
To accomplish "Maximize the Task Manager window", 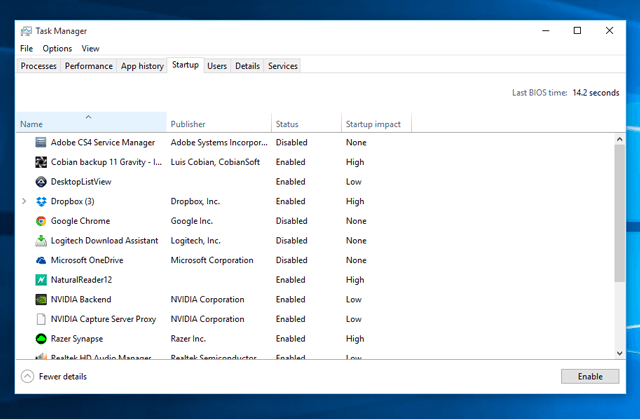I will 577,31.
